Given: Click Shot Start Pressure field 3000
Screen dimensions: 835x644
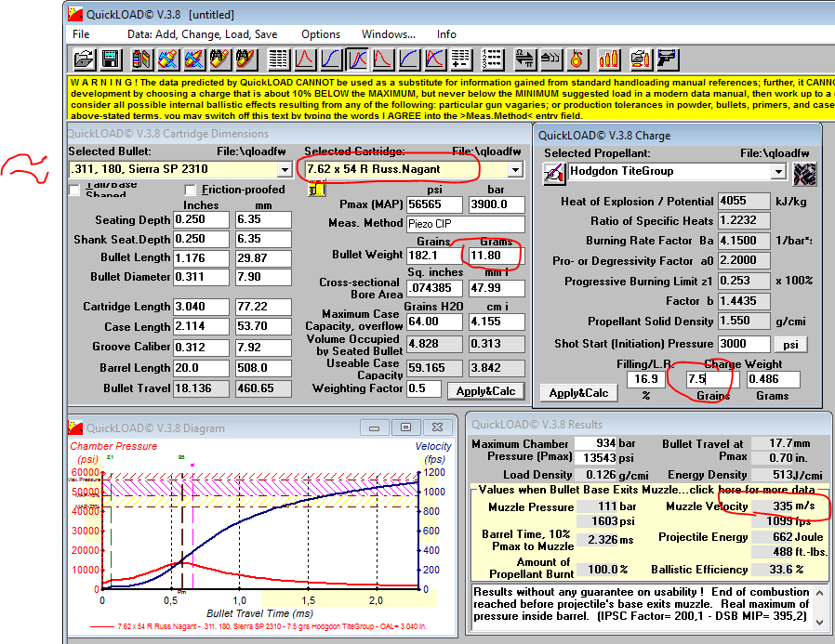Looking at the screenshot, I should tap(744, 344).
